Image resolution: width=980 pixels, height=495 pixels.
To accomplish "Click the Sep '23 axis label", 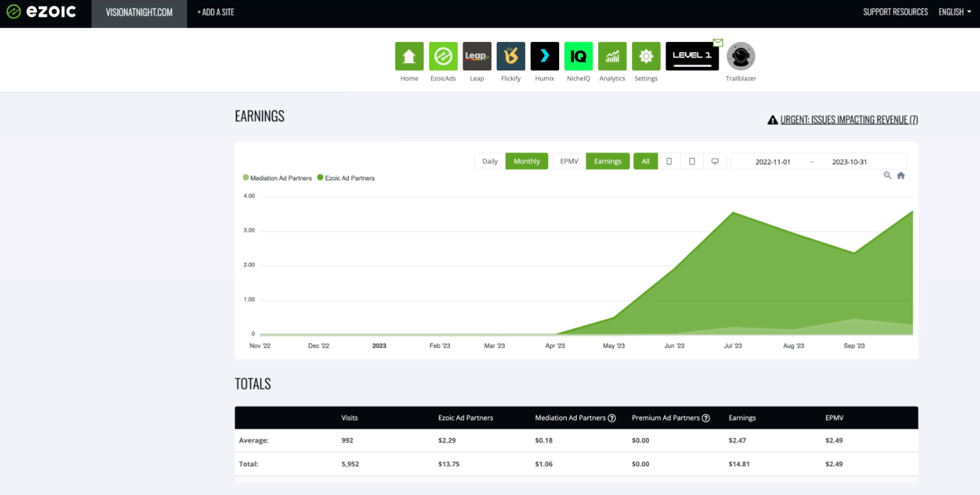I will point(854,346).
